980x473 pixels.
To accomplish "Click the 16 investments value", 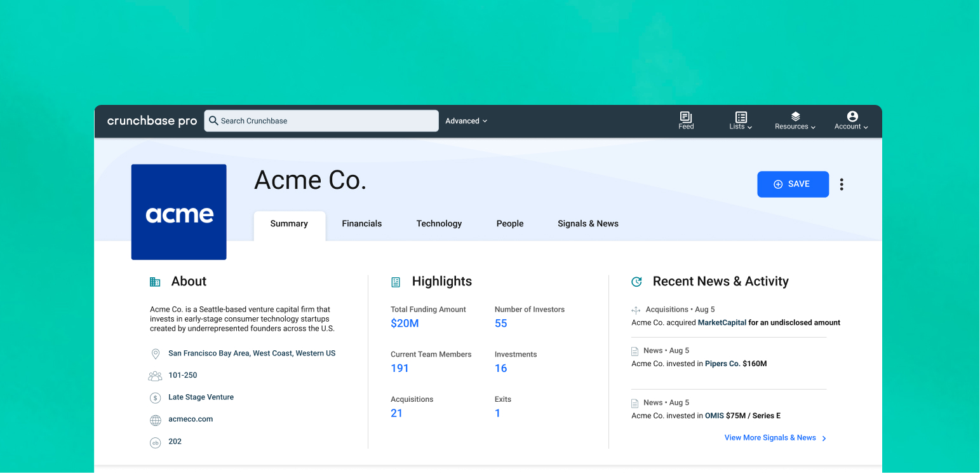I will pos(501,368).
